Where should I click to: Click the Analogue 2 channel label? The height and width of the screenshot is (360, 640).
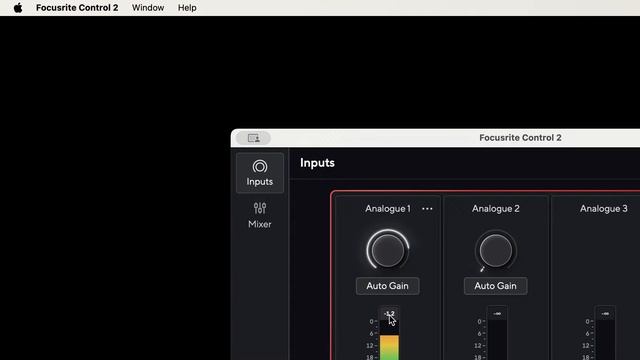click(x=496, y=209)
